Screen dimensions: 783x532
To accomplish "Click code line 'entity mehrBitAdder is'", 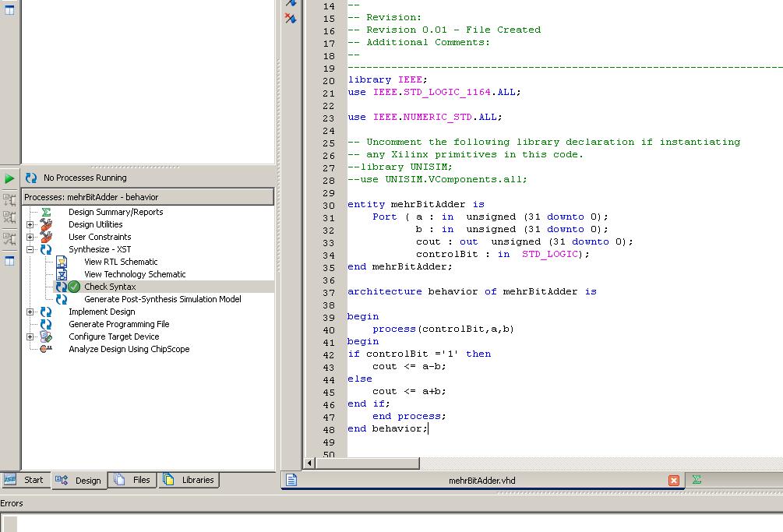I will pos(416,205).
